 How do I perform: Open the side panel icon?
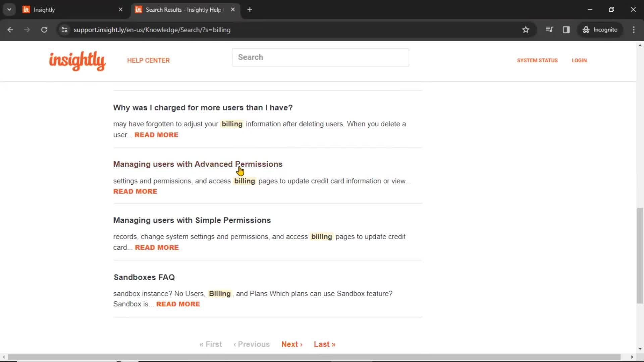[566, 30]
